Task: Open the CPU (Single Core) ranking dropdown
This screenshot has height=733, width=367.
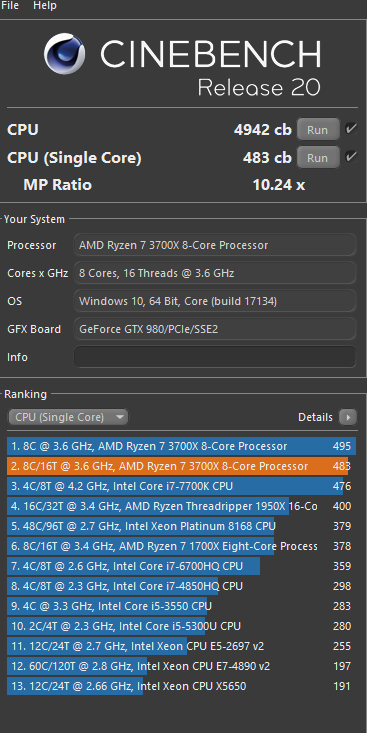Action: [68, 417]
